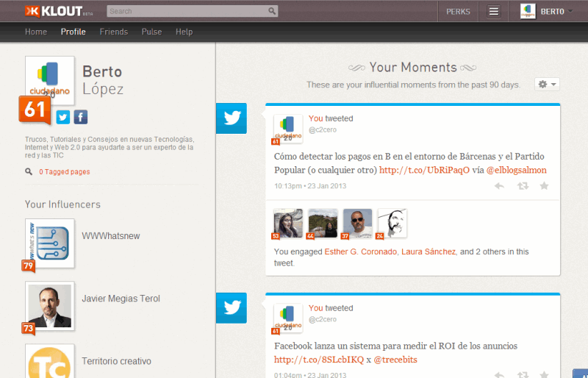Click the Your Influencers heading
The image size is (588, 378).
[x=62, y=204]
